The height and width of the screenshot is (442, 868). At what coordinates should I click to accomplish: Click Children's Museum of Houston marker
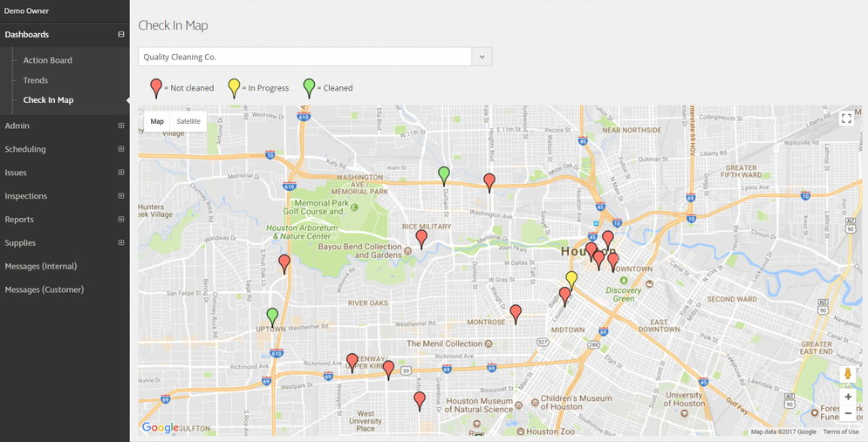click(x=535, y=402)
